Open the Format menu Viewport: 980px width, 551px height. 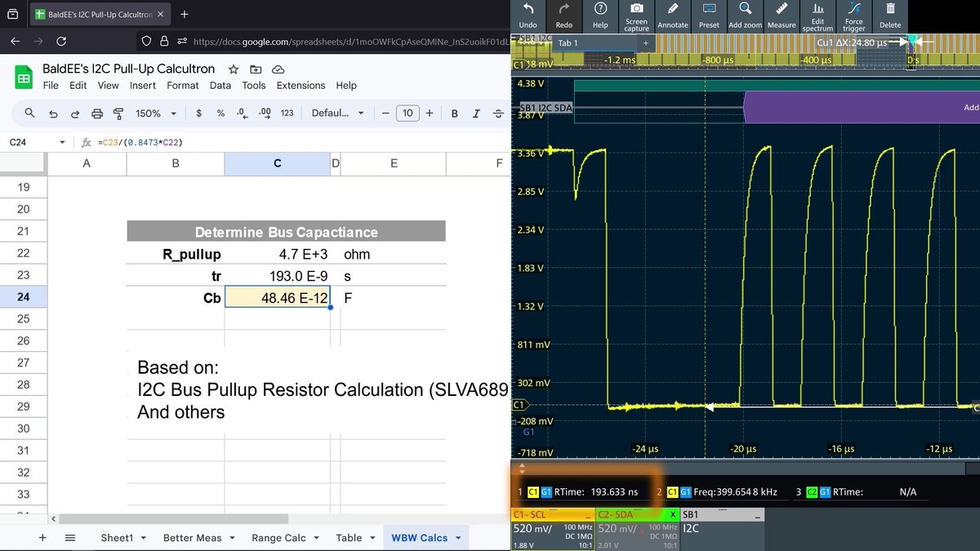pyautogui.click(x=183, y=85)
